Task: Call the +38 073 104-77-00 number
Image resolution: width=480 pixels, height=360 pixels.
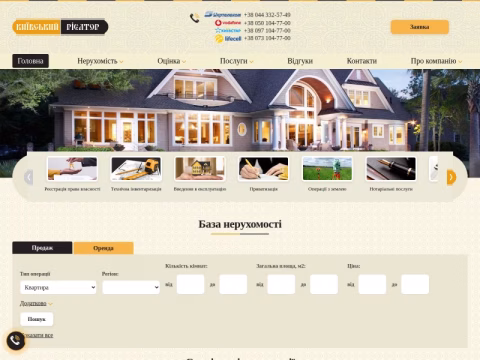Action: pyautogui.click(x=267, y=38)
